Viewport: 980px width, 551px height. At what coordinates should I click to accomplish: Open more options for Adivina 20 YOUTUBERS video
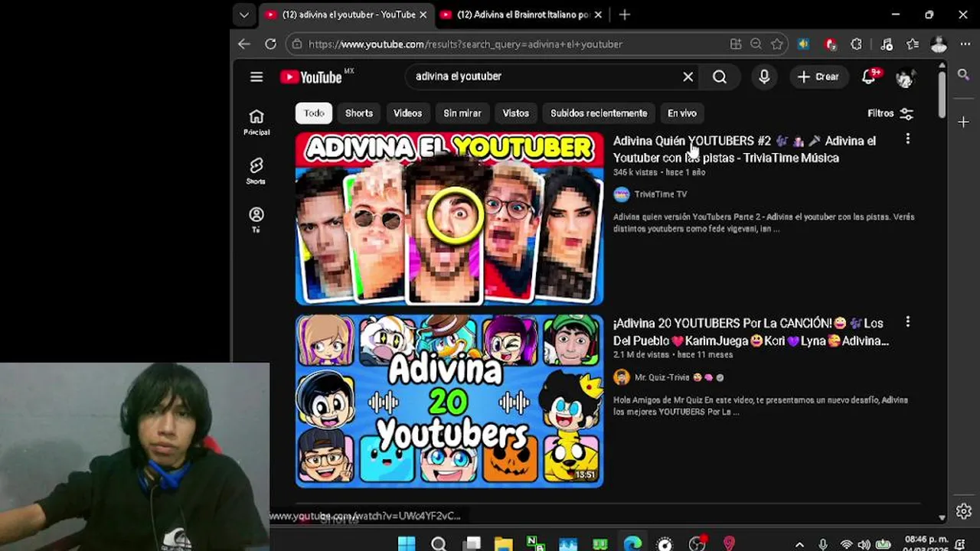tap(907, 322)
